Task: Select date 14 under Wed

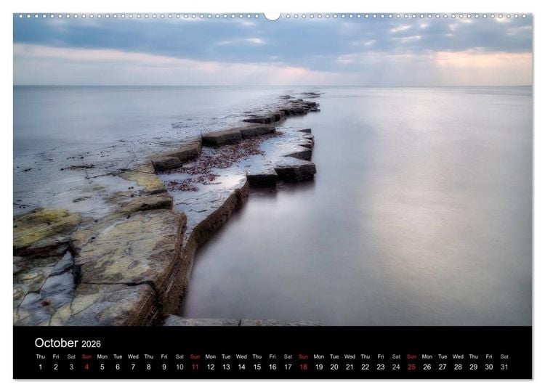Action: click(x=241, y=367)
